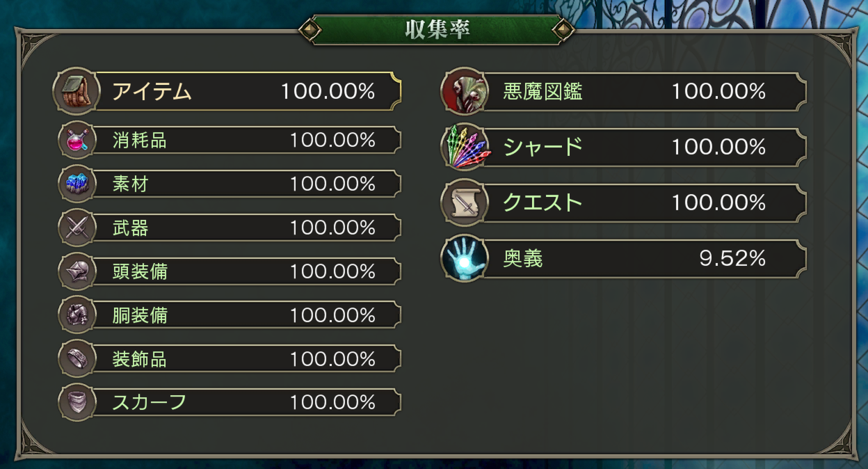Click the アイテム book icon
This screenshot has height=469, width=868.
tap(77, 91)
